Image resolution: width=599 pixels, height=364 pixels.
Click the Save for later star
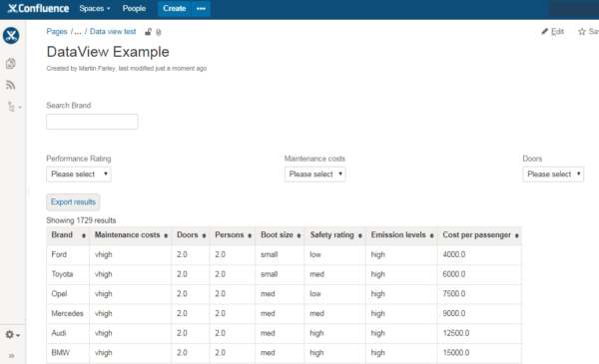tap(588, 32)
